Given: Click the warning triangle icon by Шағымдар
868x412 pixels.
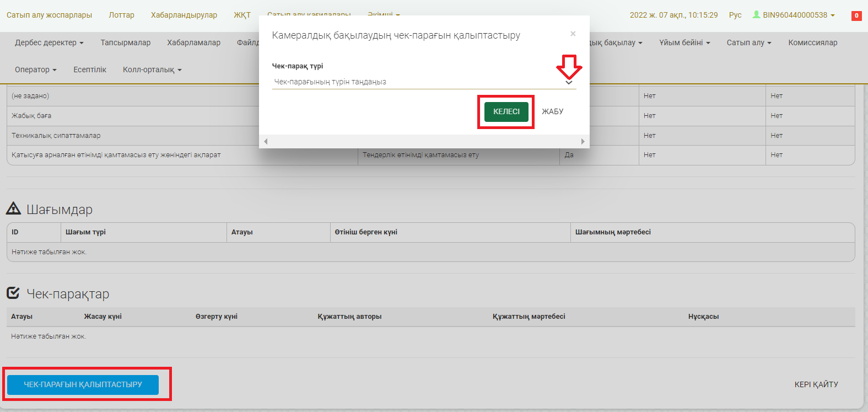Looking at the screenshot, I should pyautogui.click(x=13, y=208).
